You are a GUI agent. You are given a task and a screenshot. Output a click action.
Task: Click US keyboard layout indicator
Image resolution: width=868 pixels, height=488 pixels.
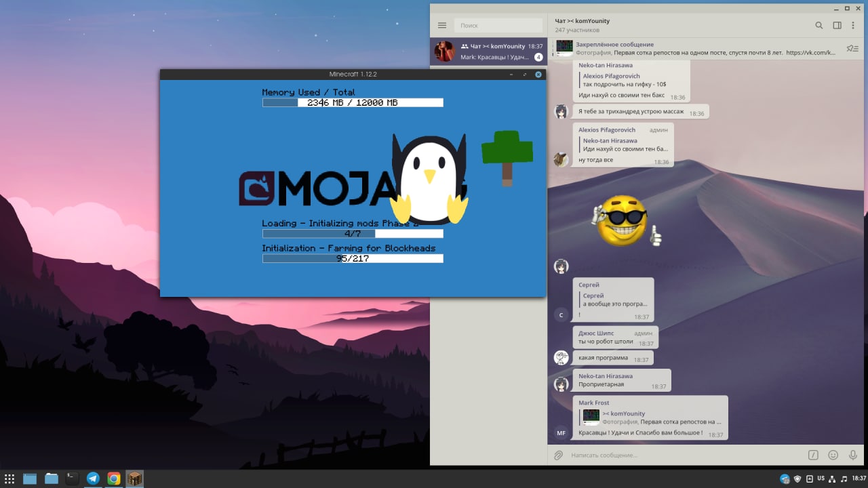821,479
